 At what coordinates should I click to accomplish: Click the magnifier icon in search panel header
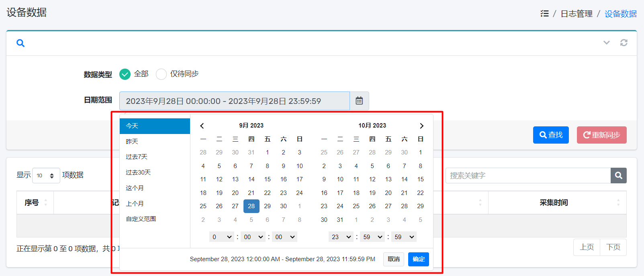click(x=20, y=43)
